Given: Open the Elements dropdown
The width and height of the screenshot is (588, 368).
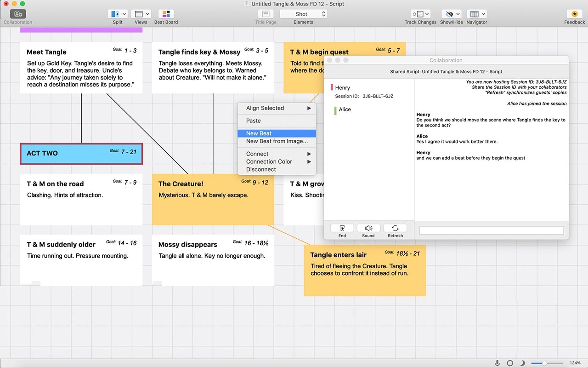Looking at the screenshot, I should (303, 22).
